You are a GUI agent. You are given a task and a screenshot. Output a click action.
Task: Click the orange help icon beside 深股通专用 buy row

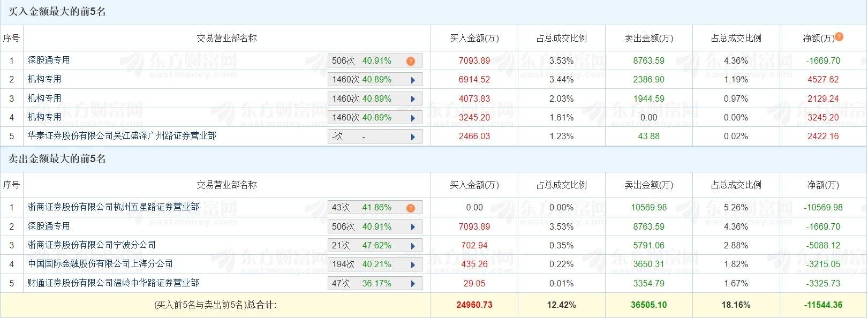tap(410, 60)
